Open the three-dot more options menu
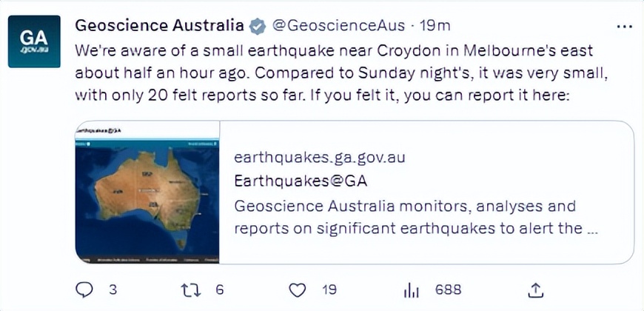The image size is (644, 311). click(x=624, y=26)
